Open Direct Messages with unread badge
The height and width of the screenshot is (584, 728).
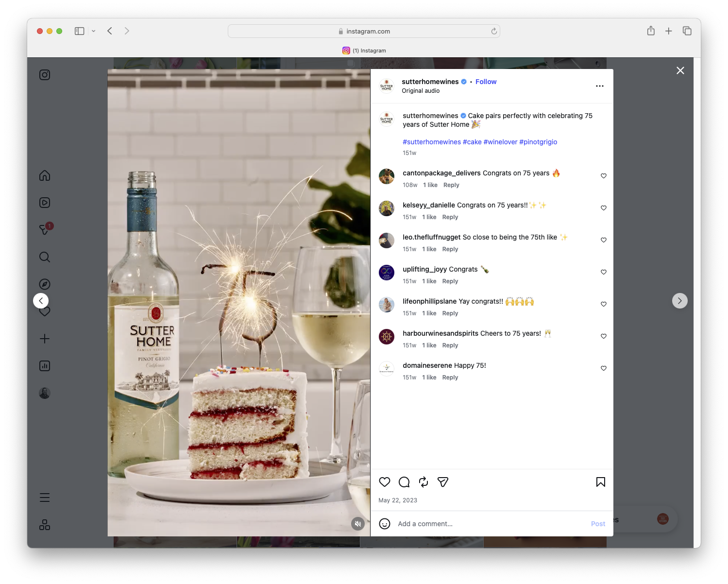point(44,230)
